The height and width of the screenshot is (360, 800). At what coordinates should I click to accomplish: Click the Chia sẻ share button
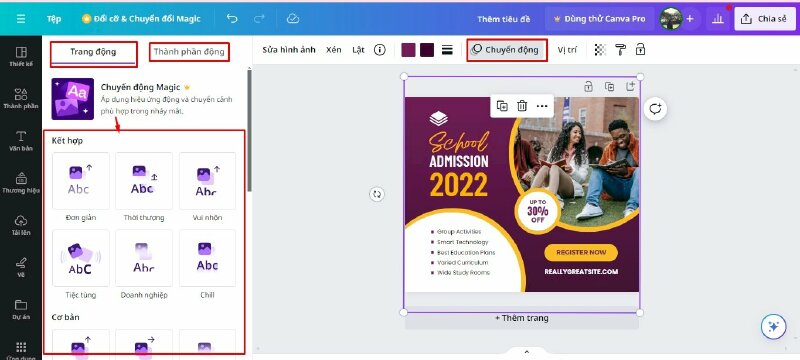coord(764,19)
